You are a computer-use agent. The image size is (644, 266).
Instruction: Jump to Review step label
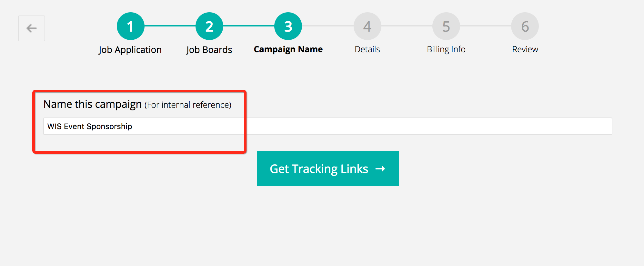point(525,49)
